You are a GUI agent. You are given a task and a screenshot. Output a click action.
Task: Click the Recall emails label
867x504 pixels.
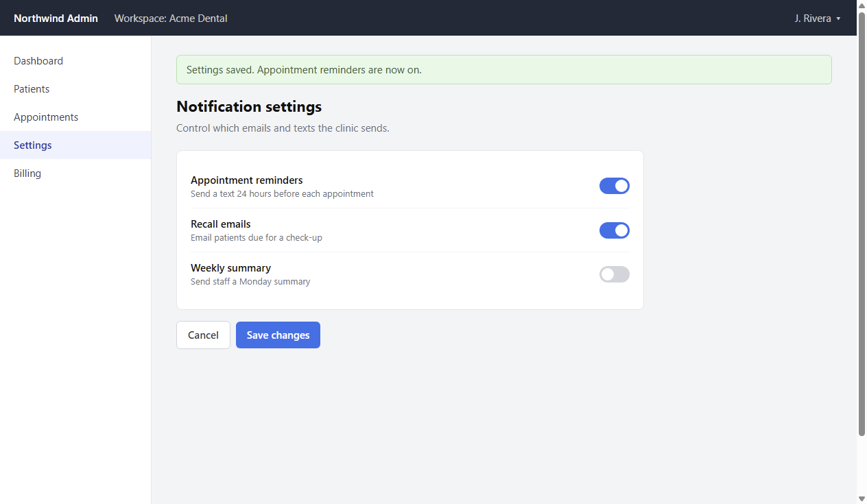pos(220,224)
